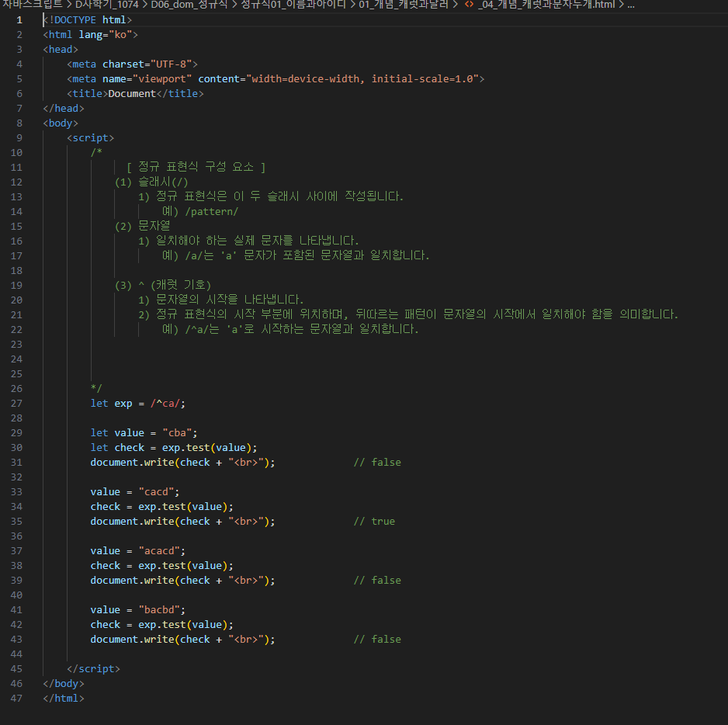Click the '일치해야 하는 실제 문자를 나타냅니다.' comment
This screenshot has width=728, height=725.
[257, 241]
